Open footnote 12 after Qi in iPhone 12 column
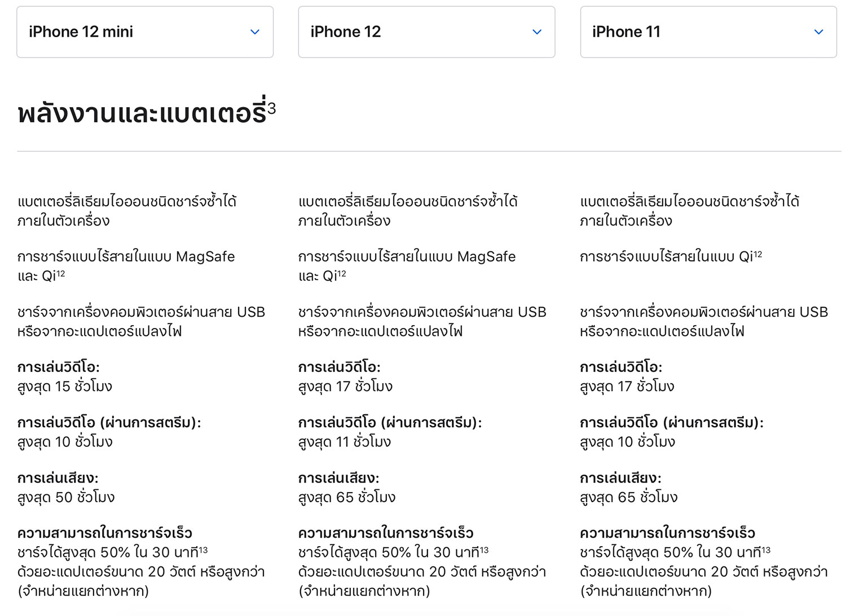The image size is (846, 616). click(341, 273)
